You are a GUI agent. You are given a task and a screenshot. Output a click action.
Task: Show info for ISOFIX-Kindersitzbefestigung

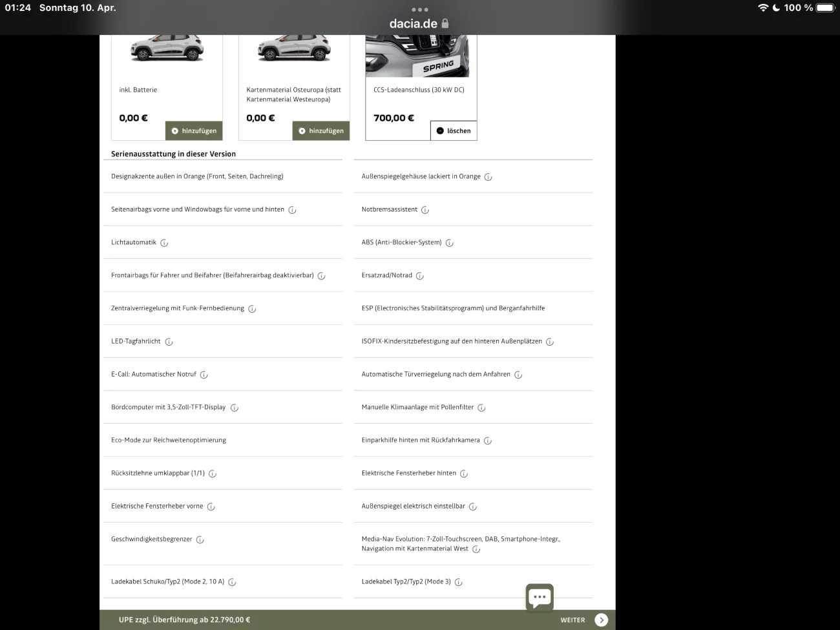click(x=550, y=342)
